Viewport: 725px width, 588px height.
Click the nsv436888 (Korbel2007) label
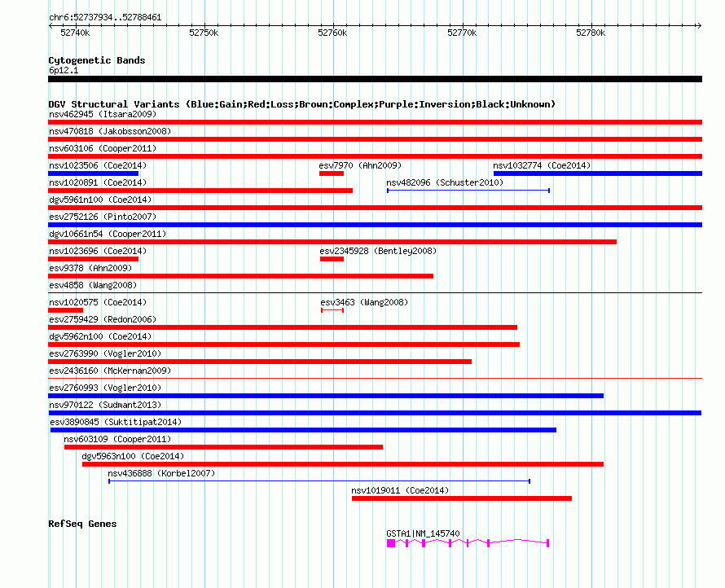[161, 473]
